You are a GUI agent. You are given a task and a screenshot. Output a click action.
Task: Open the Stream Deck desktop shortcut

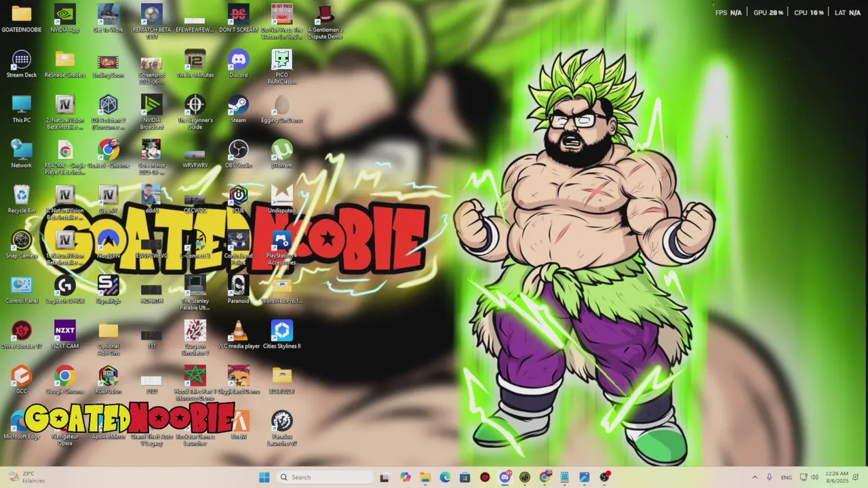[22, 64]
